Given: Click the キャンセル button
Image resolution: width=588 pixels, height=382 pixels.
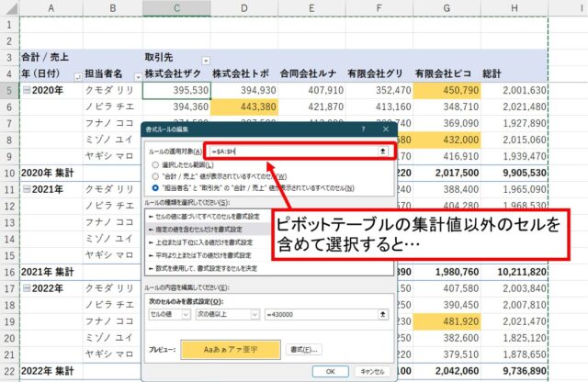Looking at the screenshot, I should tap(372, 372).
